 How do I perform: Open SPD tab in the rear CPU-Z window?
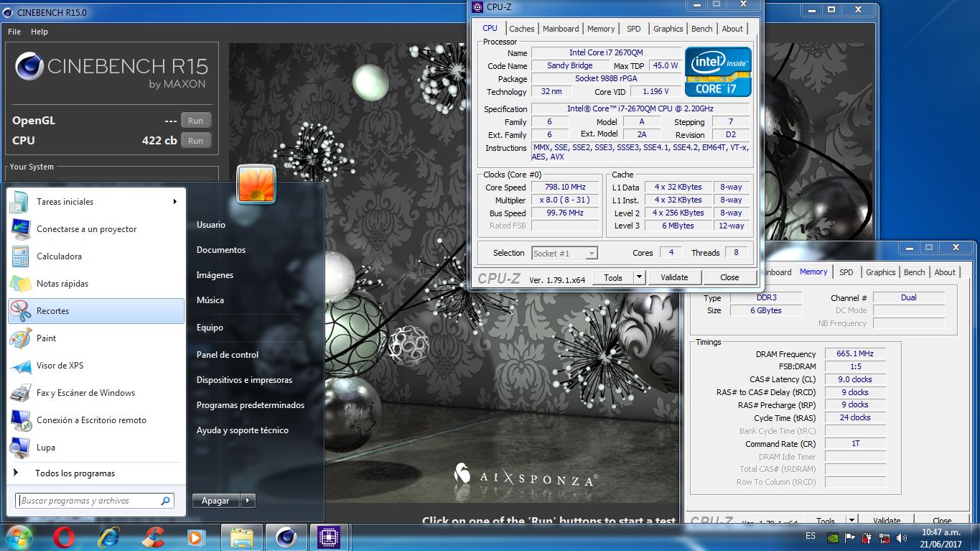point(846,272)
